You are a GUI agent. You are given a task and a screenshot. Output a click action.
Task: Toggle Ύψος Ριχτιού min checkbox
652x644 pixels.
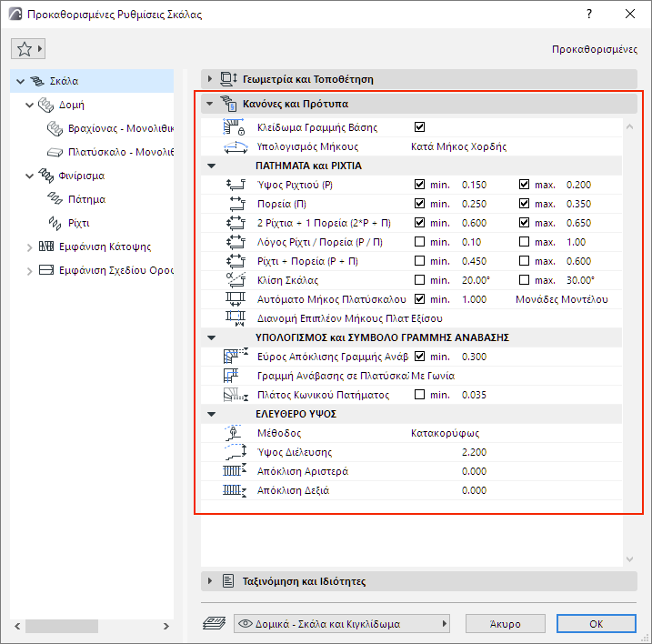(x=419, y=185)
